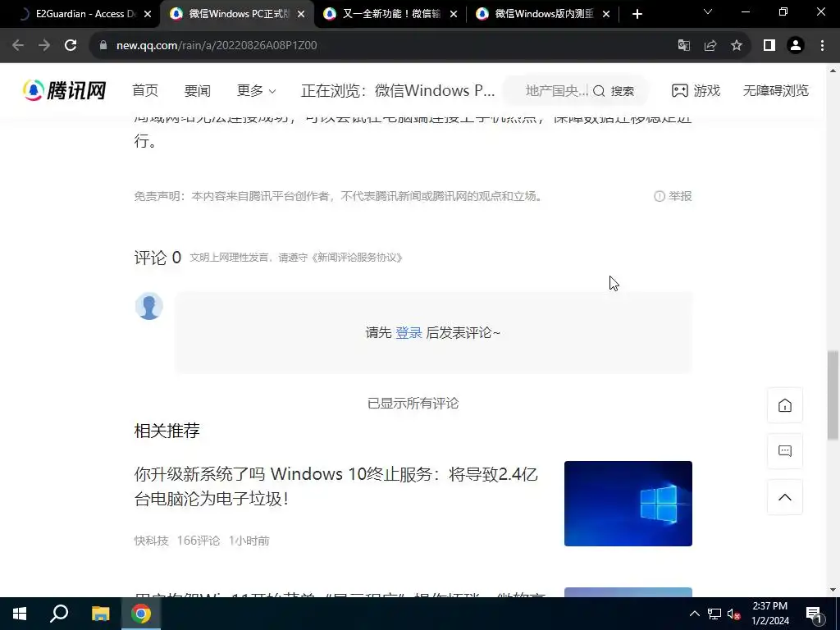
Task: Close the 微信Windows版内测 tab
Action: click(606, 15)
